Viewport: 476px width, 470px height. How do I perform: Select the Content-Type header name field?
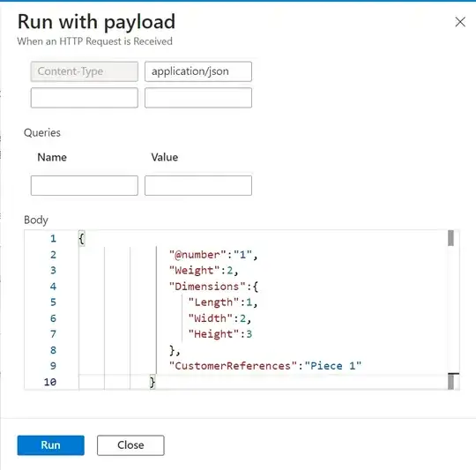pyautogui.click(x=85, y=71)
